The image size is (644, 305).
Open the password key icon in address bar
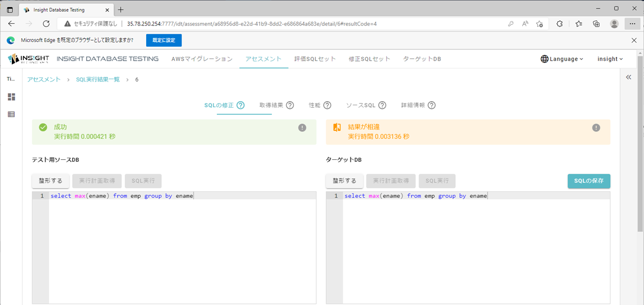click(511, 23)
